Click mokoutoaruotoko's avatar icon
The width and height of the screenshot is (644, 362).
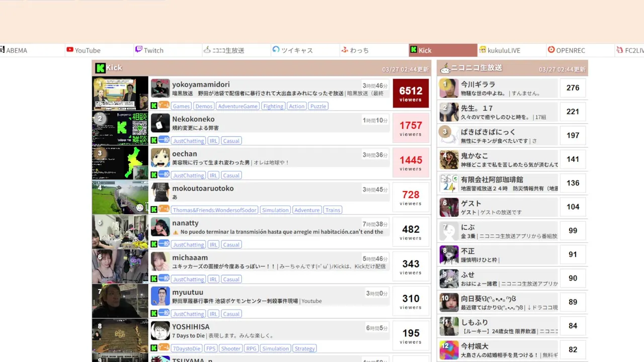(x=160, y=192)
